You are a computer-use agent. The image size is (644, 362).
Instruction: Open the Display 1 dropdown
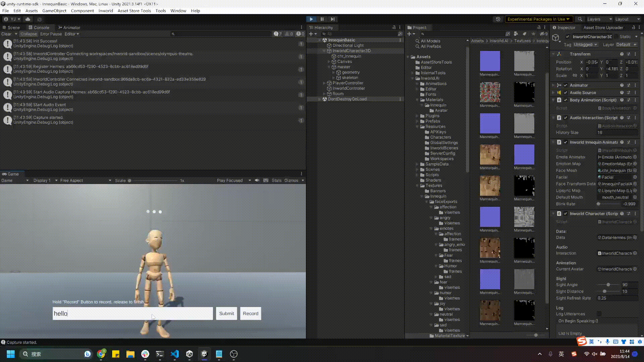[x=45, y=180]
